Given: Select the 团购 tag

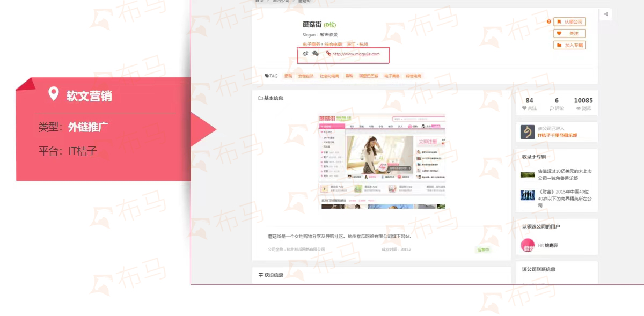Looking at the screenshot, I should tap(288, 76).
